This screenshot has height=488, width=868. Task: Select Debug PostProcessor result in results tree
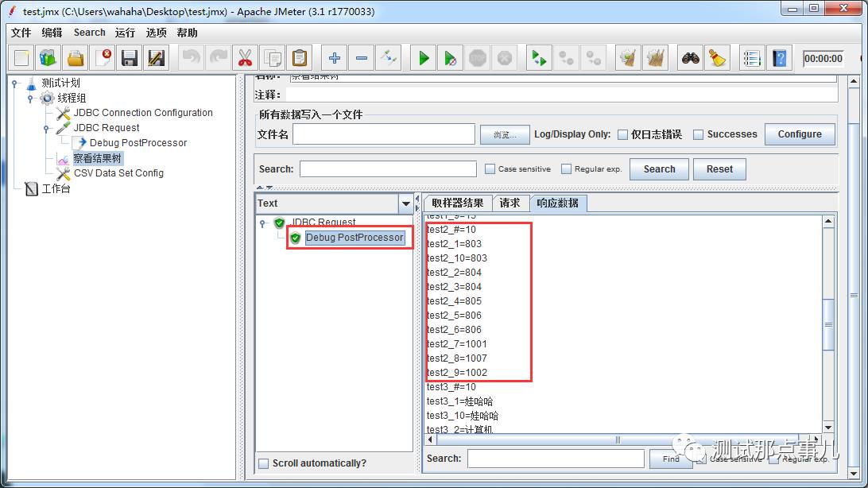(x=355, y=238)
